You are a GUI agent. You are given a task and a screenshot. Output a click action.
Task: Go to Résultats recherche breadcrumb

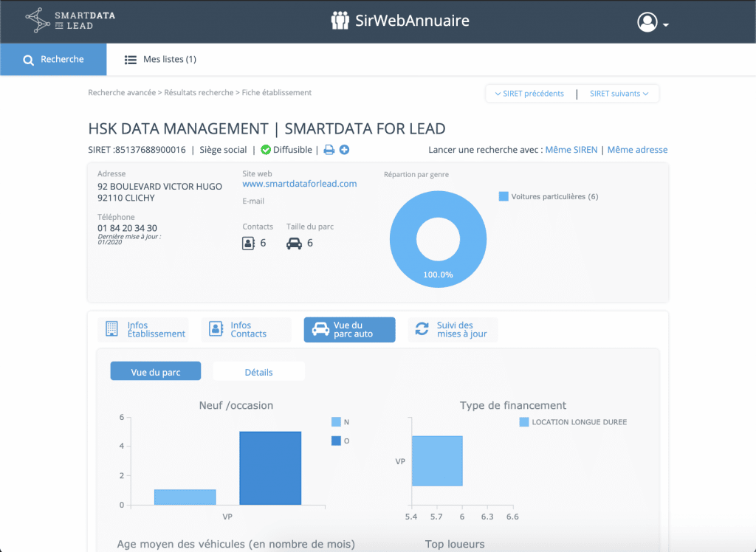tap(199, 92)
